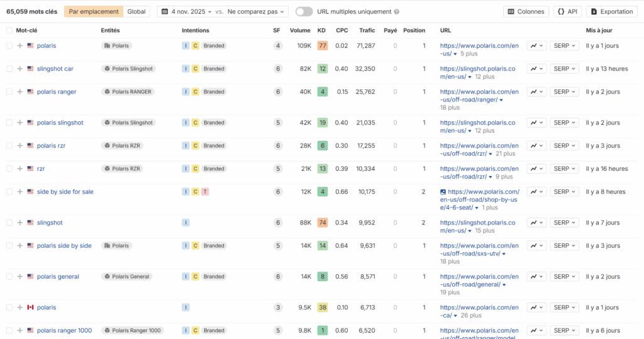
Task: Click the '65,059 mots clés' count
Action: tap(31, 11)
